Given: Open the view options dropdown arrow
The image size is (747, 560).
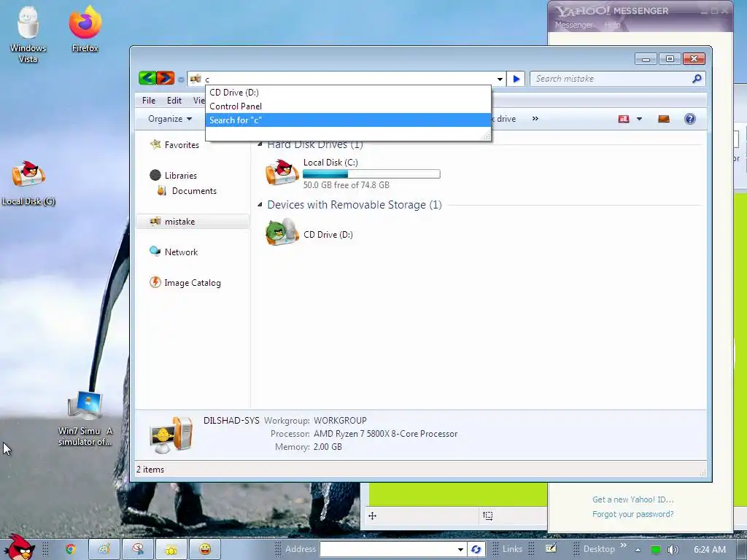Looking at the screenshot, I should [x=639, y=119].
